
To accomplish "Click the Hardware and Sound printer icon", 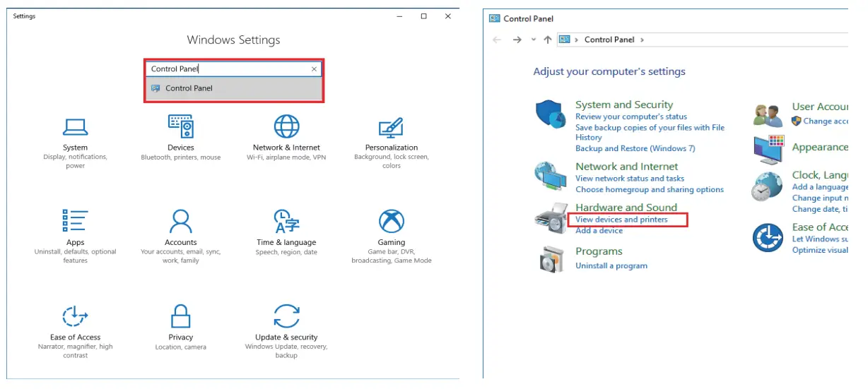I will (x=550, y=219).
